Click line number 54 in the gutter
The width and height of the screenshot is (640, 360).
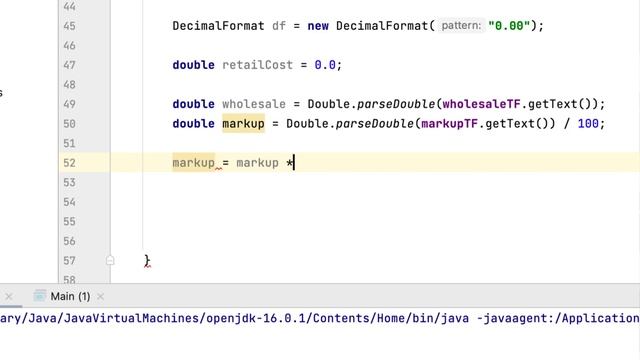pos(69,202)
